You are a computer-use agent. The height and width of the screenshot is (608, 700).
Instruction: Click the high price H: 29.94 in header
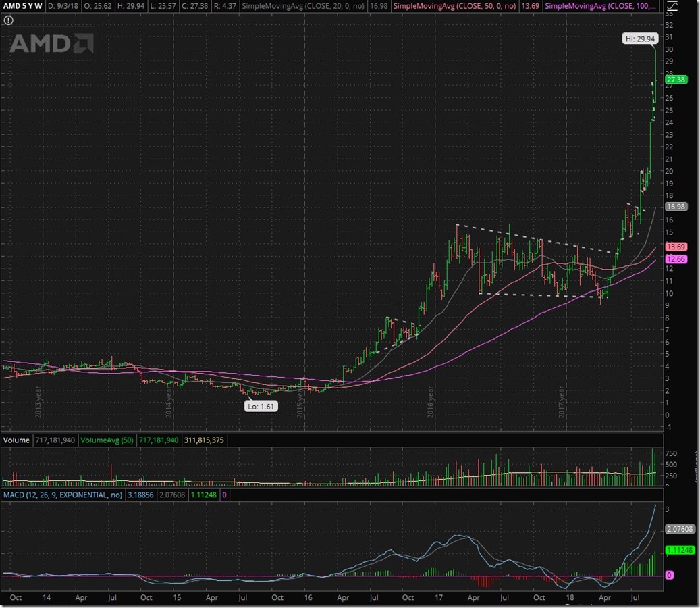pyautogui.click(x=131, y=6)
